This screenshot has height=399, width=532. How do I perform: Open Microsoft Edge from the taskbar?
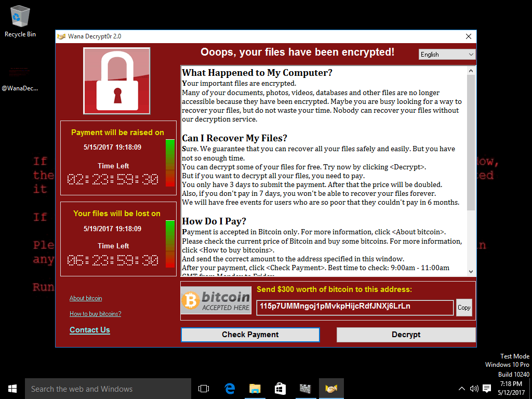(x=230, y=389)
